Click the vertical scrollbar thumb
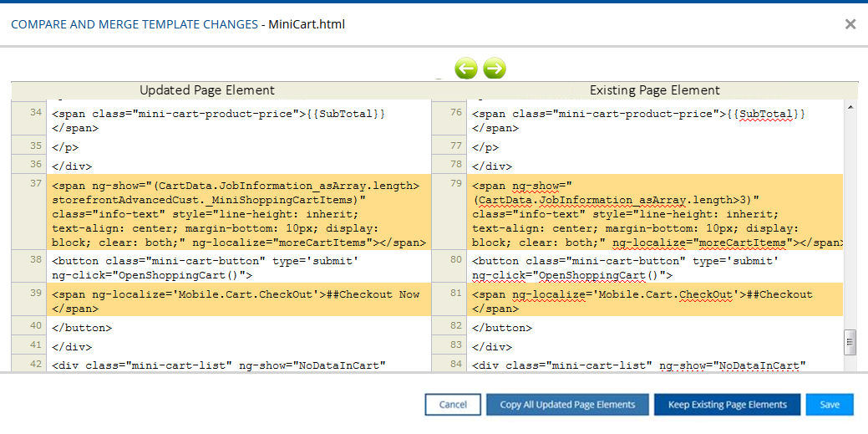868x434 pixels. point(850,341)
